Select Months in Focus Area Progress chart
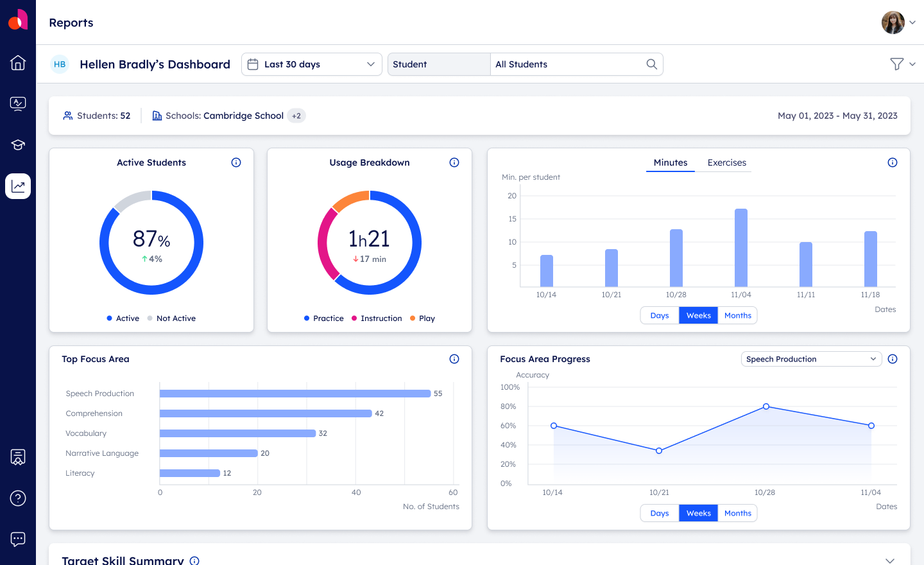The width and height of the screenshot is (924, 565). (x=738, y=513)
